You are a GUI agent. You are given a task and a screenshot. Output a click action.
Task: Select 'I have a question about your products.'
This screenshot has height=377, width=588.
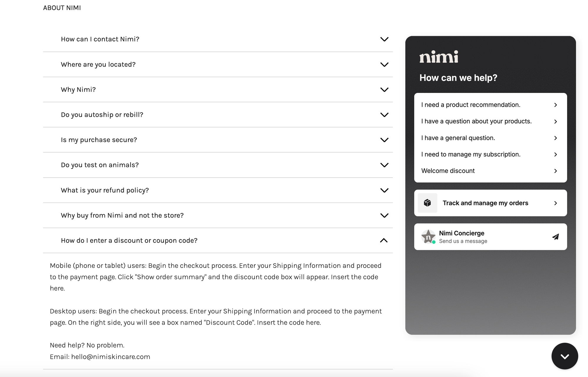click(x=476, y=121)
